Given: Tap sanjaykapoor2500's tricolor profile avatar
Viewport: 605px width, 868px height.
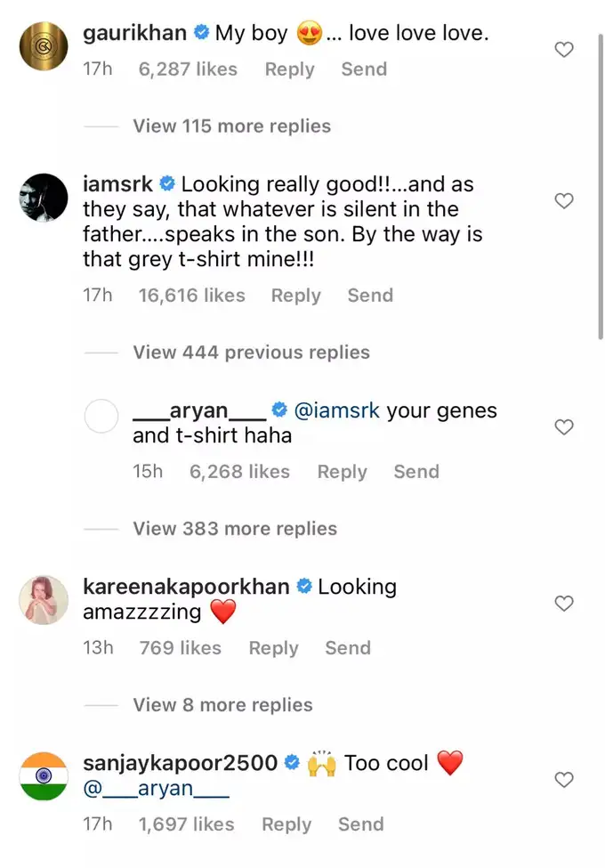Looking at the screenshot, I should [43, 775].
